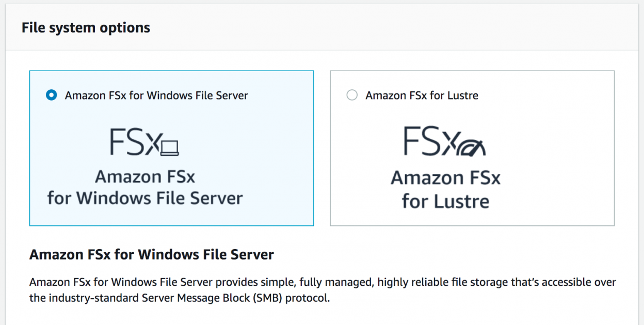The height and width of the screenshot is (325, 644).
Task: Click the selected Windows File Server radio button
Action: (x=51, y=95)
